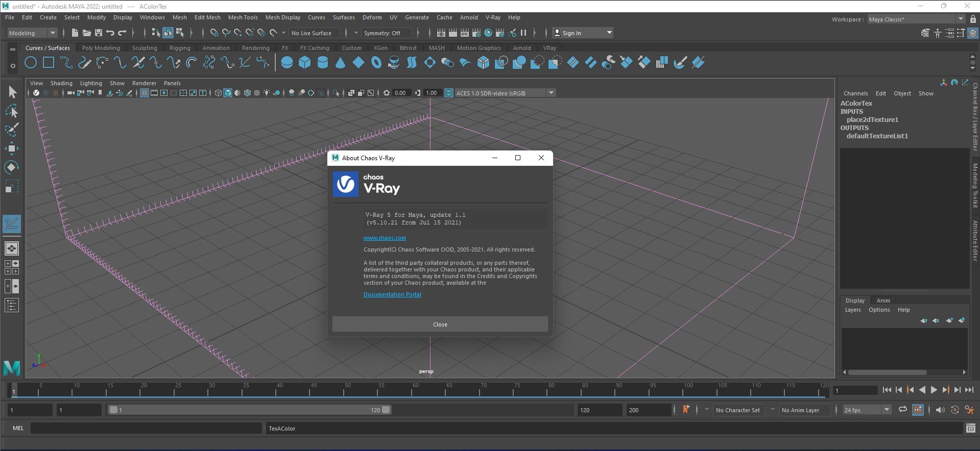Toggle select by component type mode
The height and width of the screenshot is (451, 980).
pos(180,33)
